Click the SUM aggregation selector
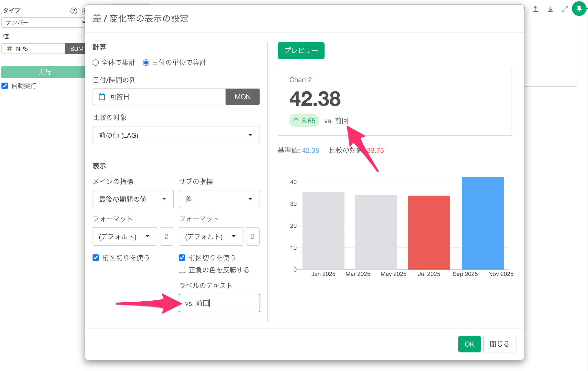Viewport: 588px width, 371px height. [76, 49]
